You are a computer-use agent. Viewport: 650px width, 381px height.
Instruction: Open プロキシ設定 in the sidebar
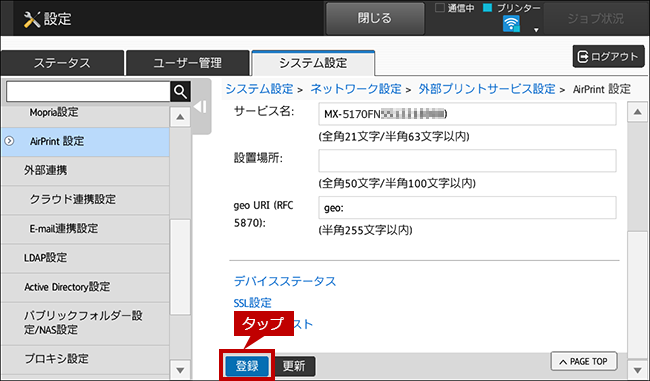coord(85,359)
